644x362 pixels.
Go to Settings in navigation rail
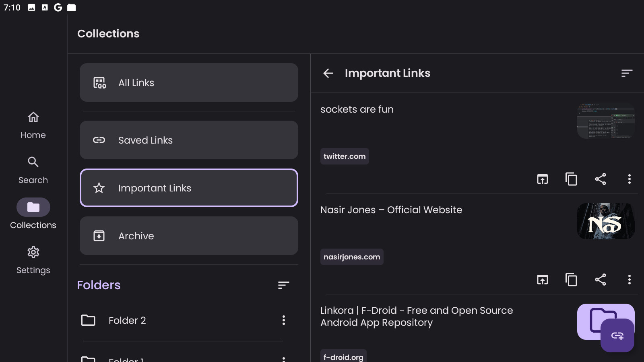(33, 260)
